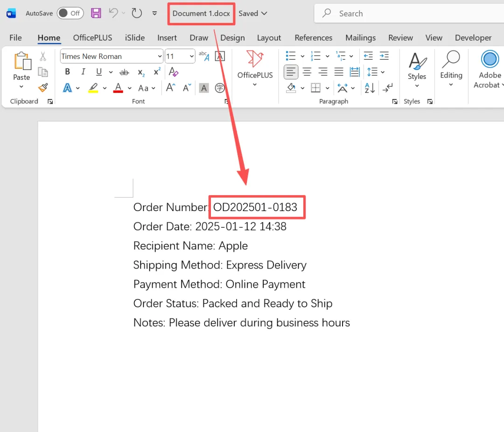Justify the paragraph text
This screenshot has height=432, width=504.
[x=339, y=72]
